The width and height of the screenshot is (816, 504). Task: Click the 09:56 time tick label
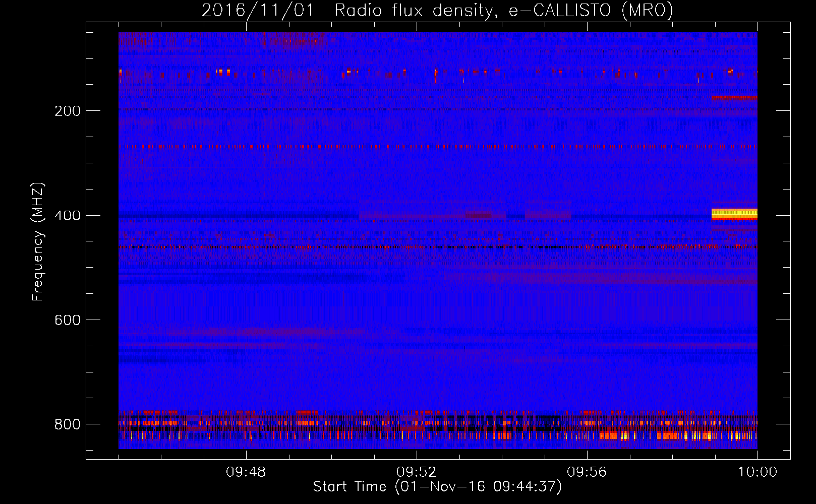point(587,472)
